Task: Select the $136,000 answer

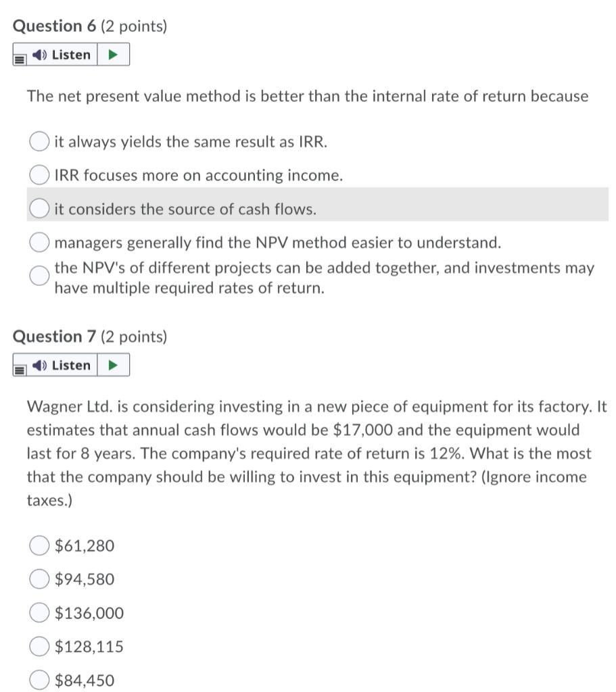Action: pyautogui.click(x=39, y=613)
